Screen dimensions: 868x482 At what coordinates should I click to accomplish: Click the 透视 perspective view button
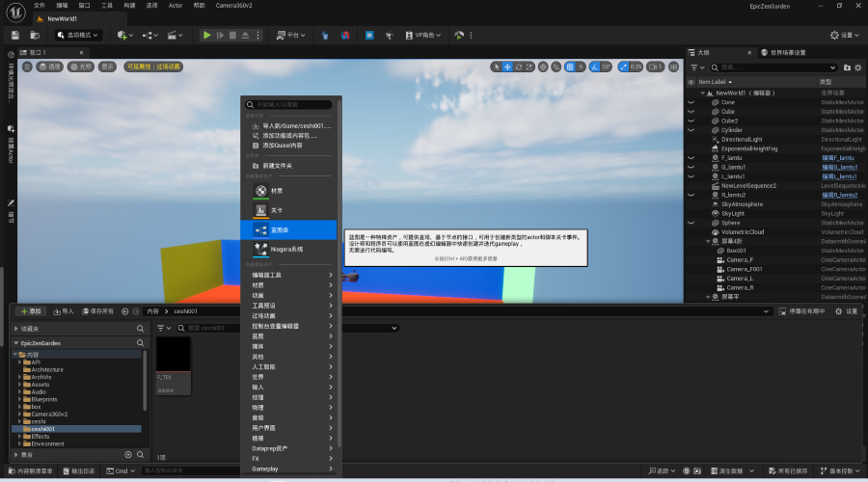tap(49, 67)
